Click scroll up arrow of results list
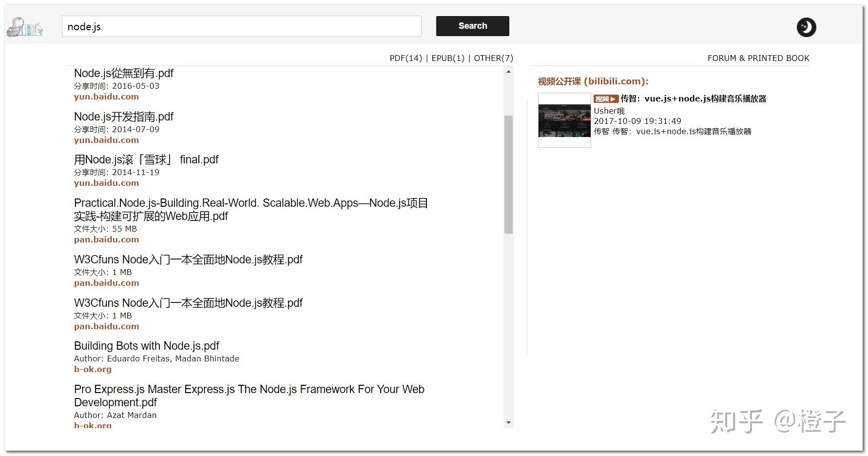The image size is (868, 456). tap(508, 72)
